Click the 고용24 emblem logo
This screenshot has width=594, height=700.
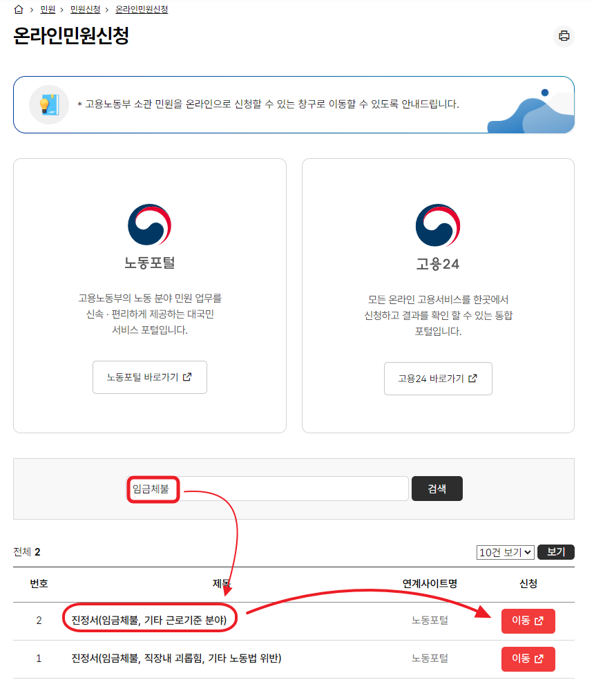[x=438, y=225]
